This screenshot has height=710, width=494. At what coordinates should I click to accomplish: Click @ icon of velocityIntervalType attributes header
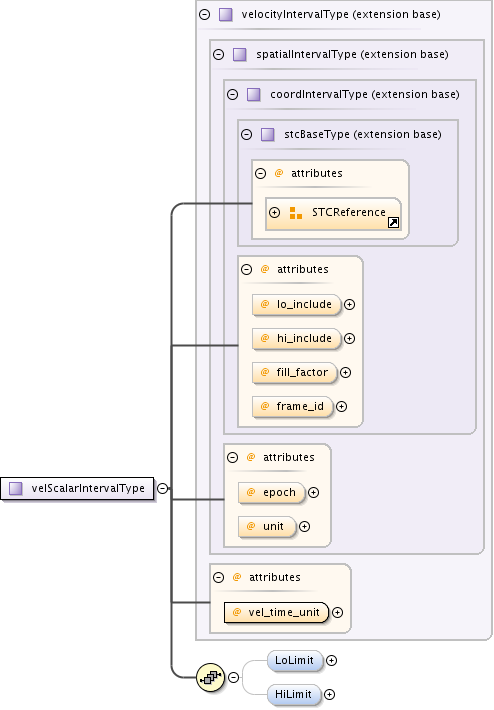coord(237,577)
